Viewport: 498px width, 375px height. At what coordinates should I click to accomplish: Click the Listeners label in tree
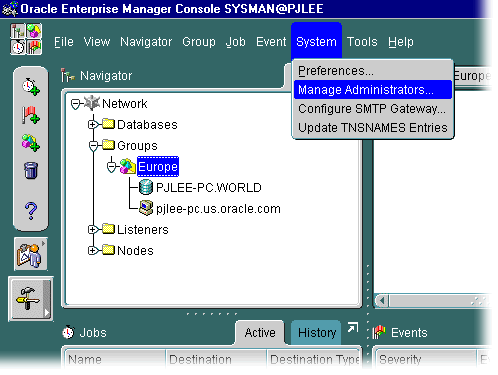tap(143, 230)
